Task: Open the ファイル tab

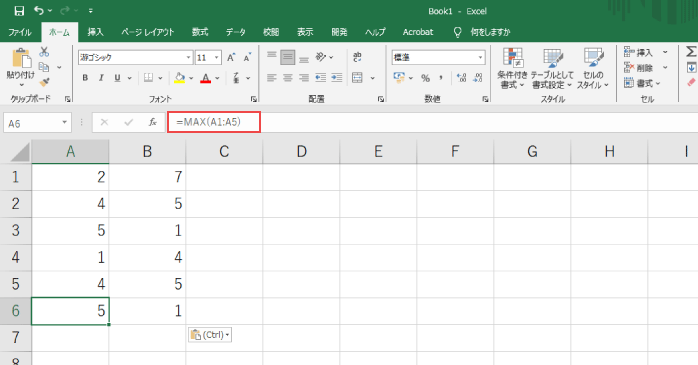Action: coord(20,32)
